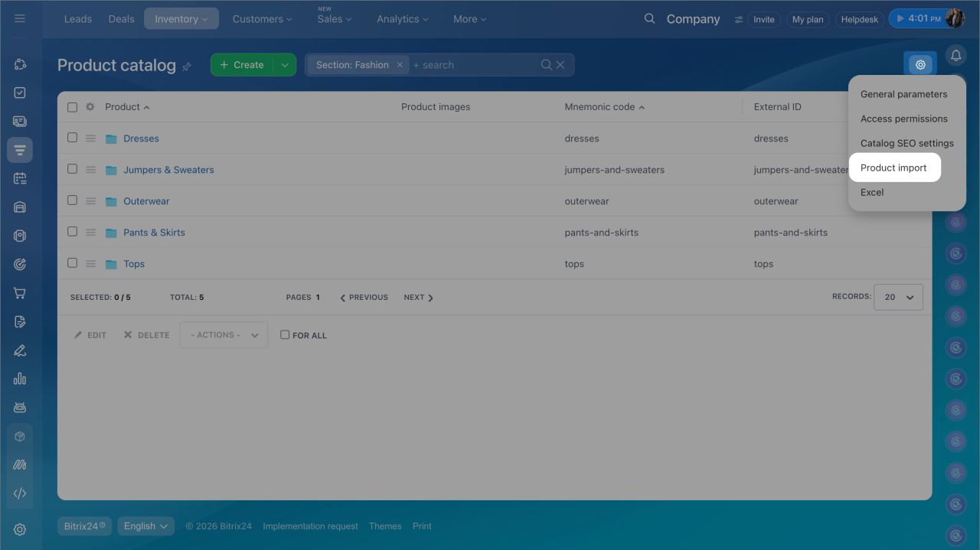Open table column settings gear
The image size is (980, 550).
[x=90, y=107]
